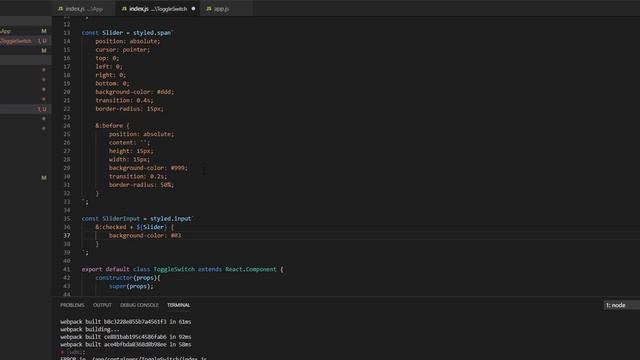The image size is (640, 360).
Task: Click the 'background-color: #999;' line
Action: (x=148, y=168)
